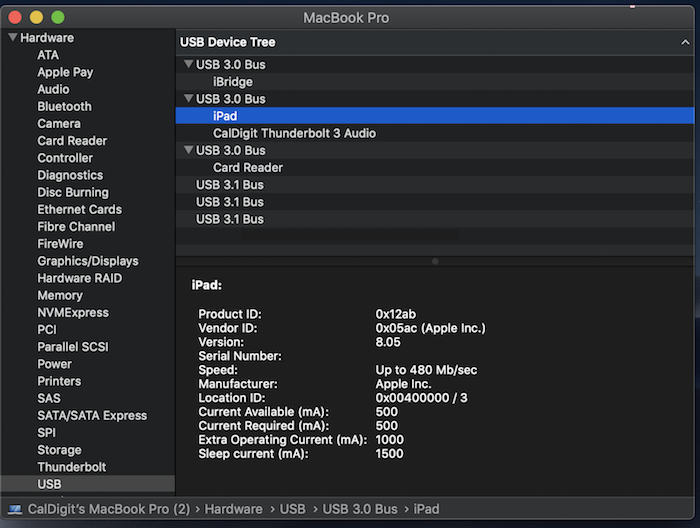Open Bluetooth in the Hardware sidebar

[64, 106]
